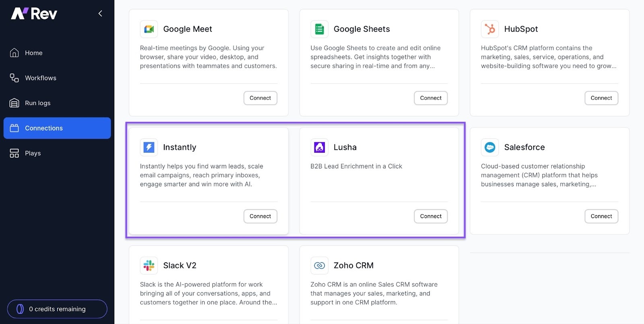Click the Rev logo in the sidebar
644x324 pixels.
34,14
